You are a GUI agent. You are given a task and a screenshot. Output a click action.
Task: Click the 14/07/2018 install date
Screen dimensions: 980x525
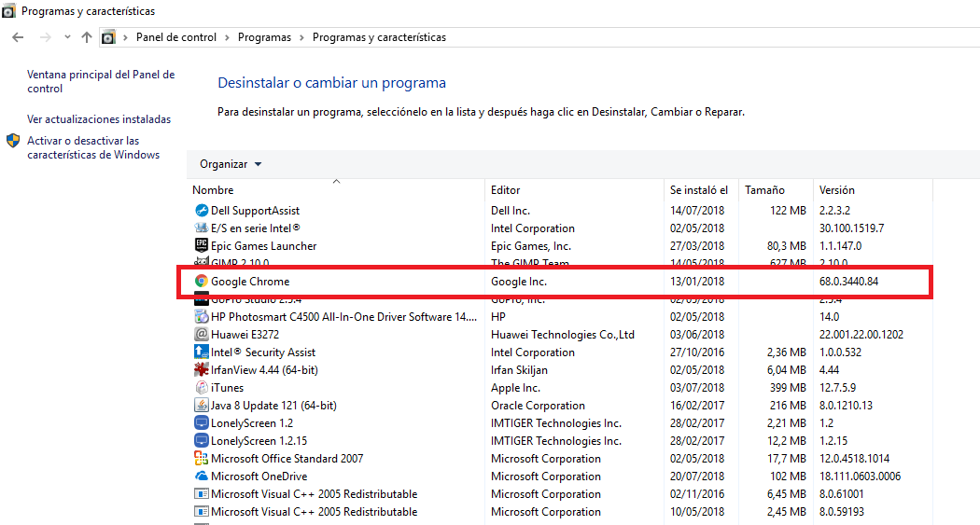pyautogui.click(x=697, y=211)
